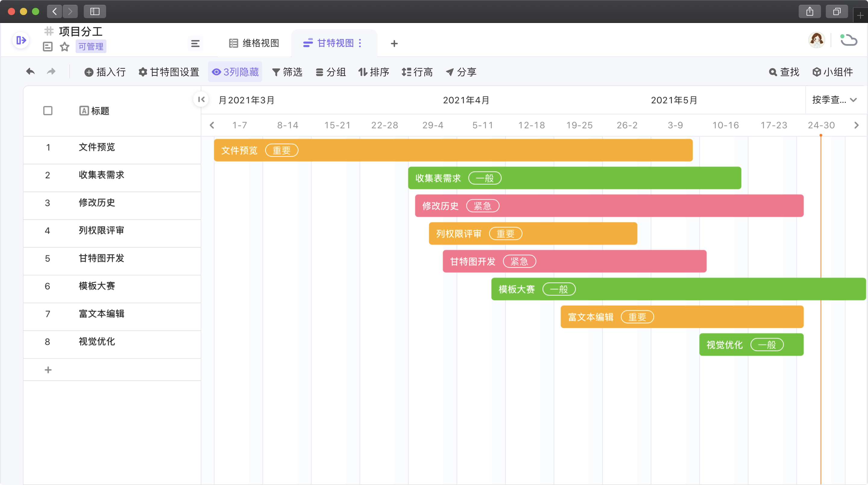
Task: Click the 查找 search tool
Action: 784,72
